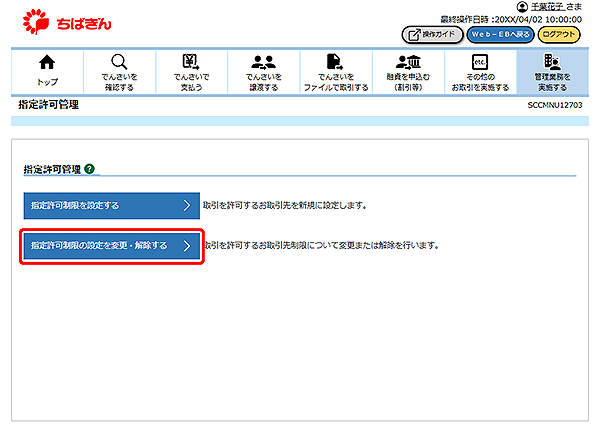Open the user profile icon beside 千葉花子
The image size is (600, 433).
click(x=522, y=7)
